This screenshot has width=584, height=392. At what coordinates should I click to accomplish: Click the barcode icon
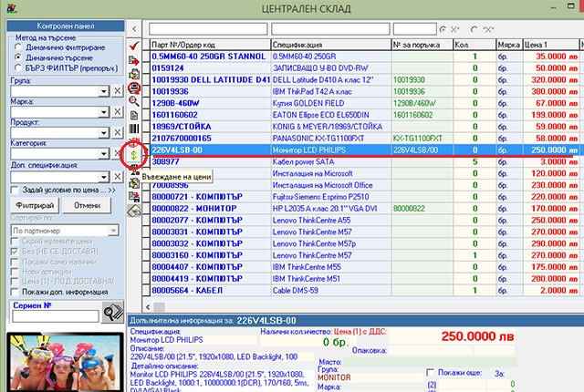tap(134, 129)
